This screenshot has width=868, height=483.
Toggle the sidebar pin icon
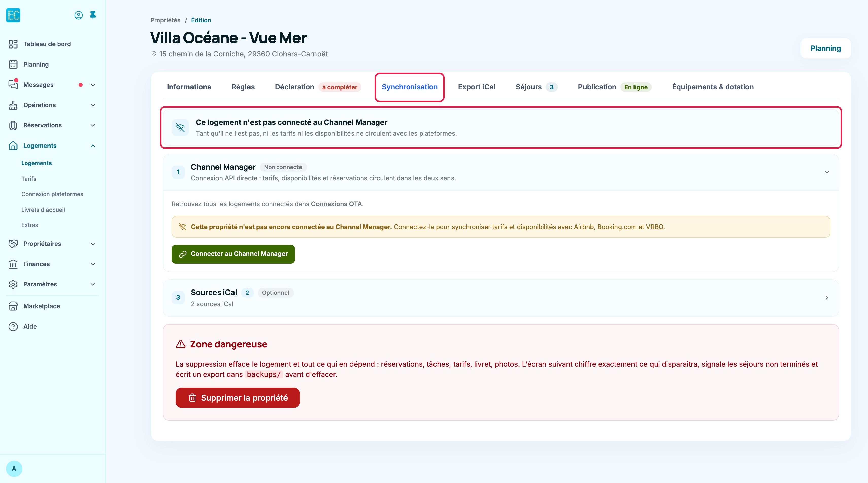click(93, 15)
